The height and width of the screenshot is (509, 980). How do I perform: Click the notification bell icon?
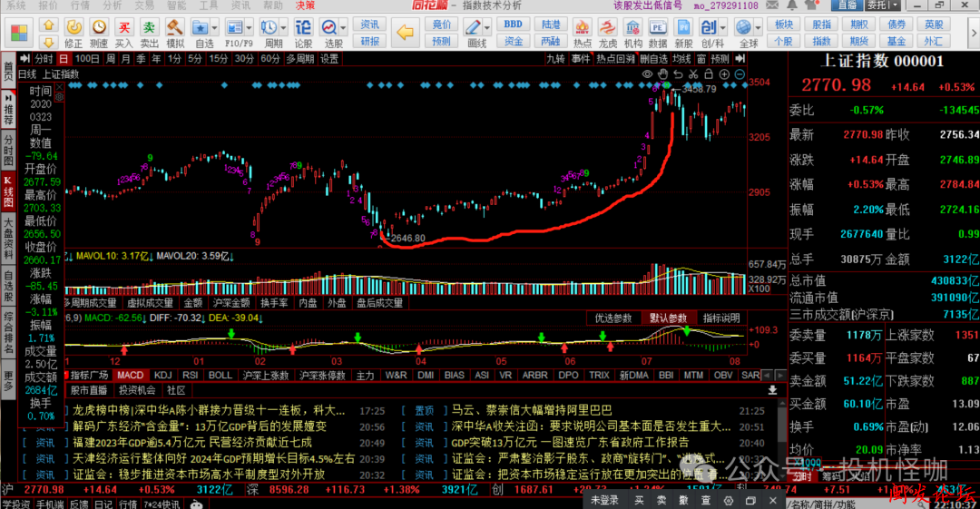pyautogui.click(x=792, y=5)
